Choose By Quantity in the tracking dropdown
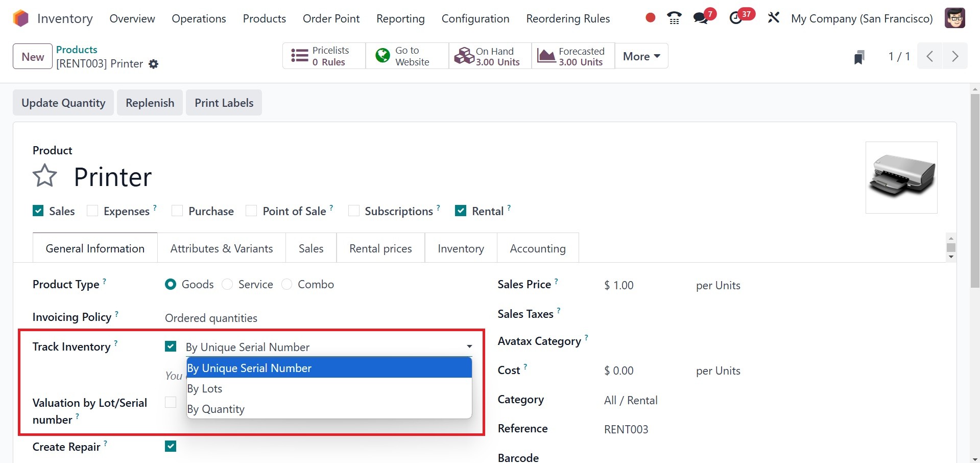The height and width of the screenshot is (463, 980). pyautogui.click(x=216, y=409)
